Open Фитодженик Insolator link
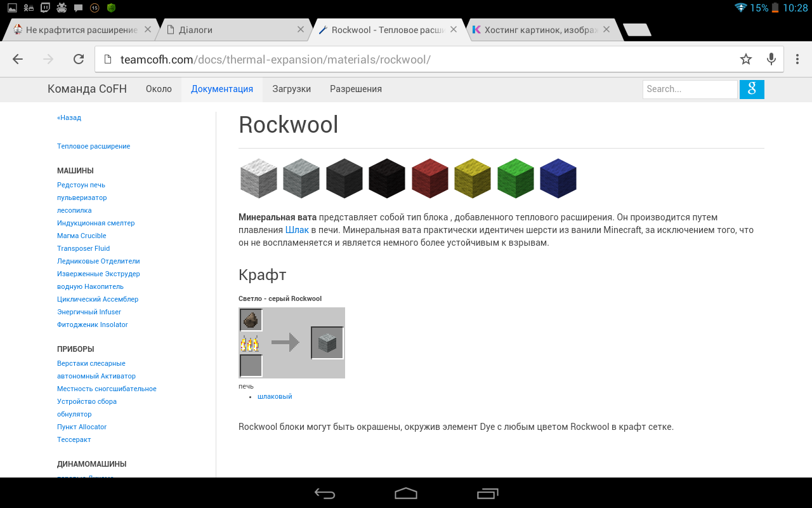This screenshot has width=812, height=508. click(93, 324)
